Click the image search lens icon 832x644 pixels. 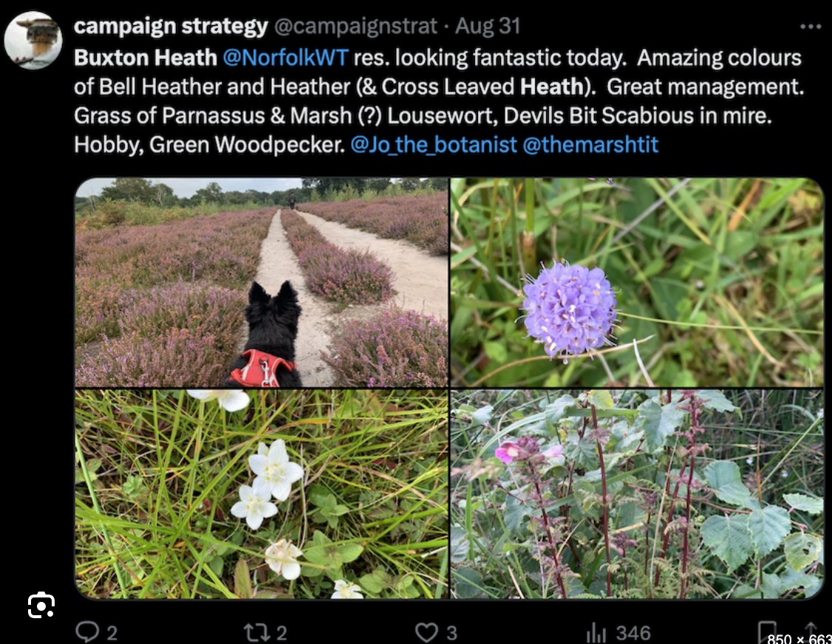tap(41, 606)
